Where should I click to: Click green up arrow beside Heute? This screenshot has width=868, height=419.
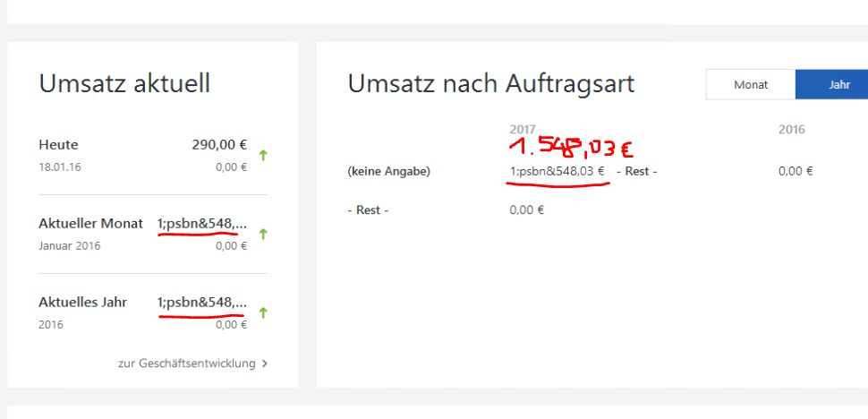point(263,156)
